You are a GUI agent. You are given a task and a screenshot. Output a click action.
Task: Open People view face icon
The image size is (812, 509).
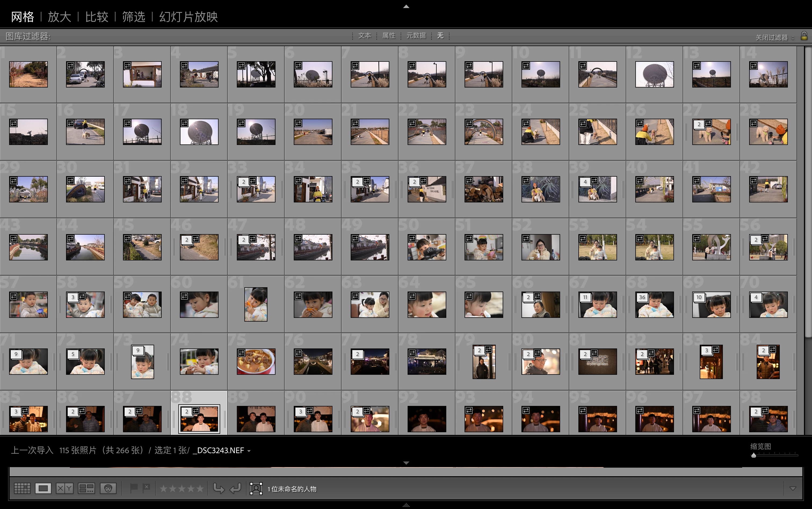[108, 488]
